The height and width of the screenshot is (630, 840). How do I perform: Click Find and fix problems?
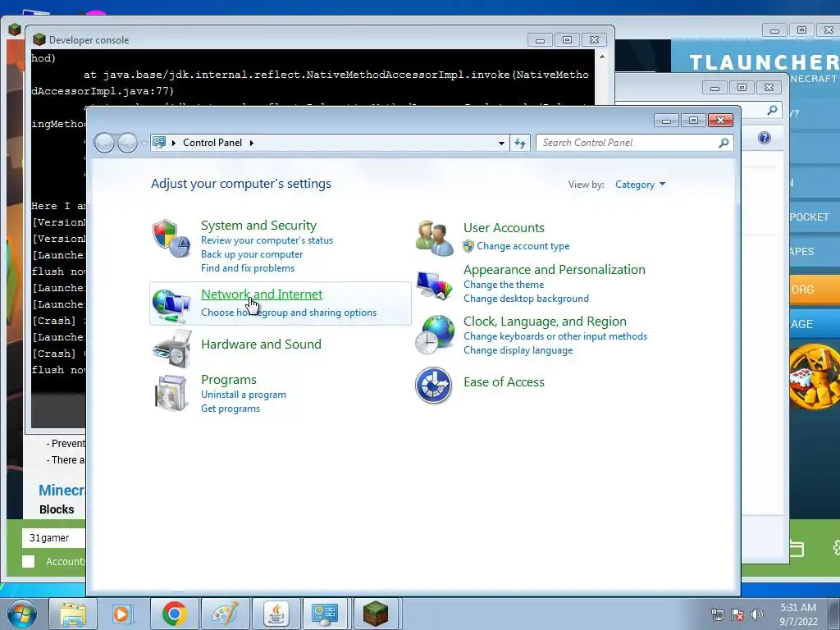click(x=248, y=268)
